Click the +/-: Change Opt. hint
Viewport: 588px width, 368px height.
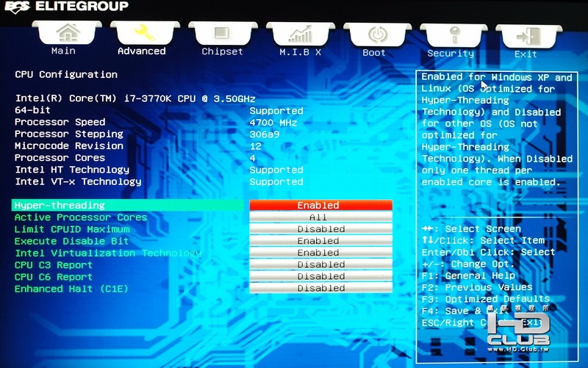pyautogui.click(x=468, y=264)
